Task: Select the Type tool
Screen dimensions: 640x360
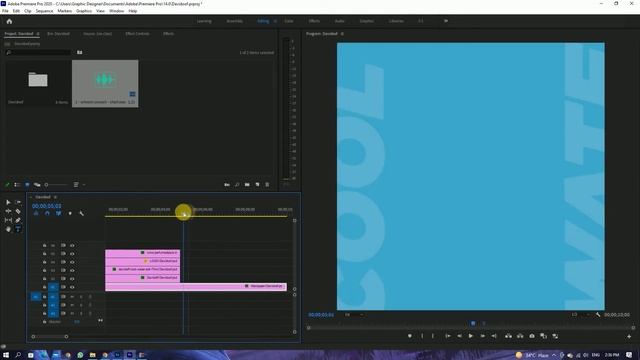Action: pos(18,229)
